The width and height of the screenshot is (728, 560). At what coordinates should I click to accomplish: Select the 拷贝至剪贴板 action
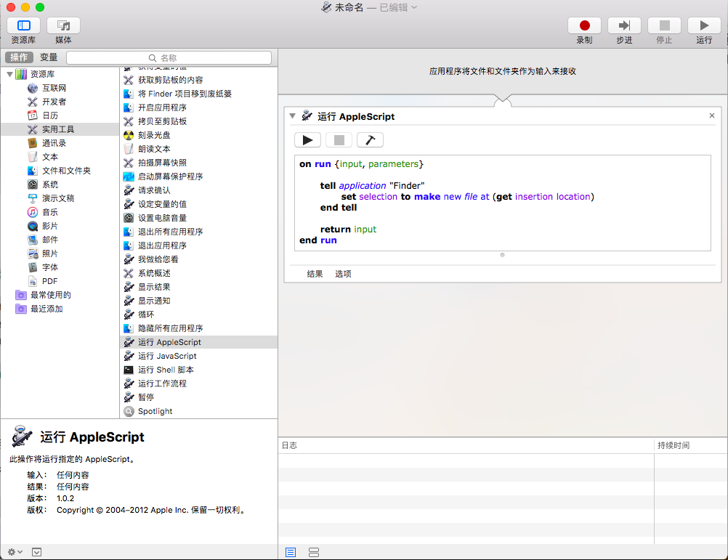199,121
